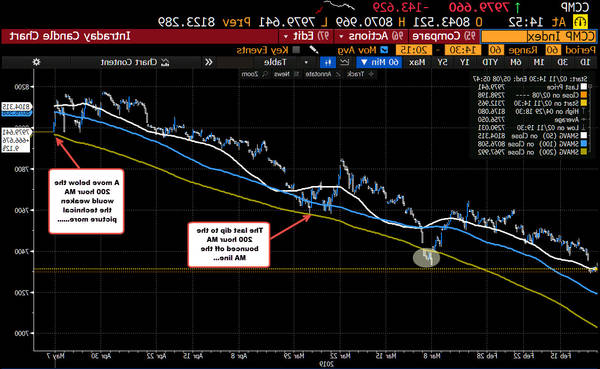Click the -143.629 change value
This screenshot has width=600, height=369.
[401, 7]
